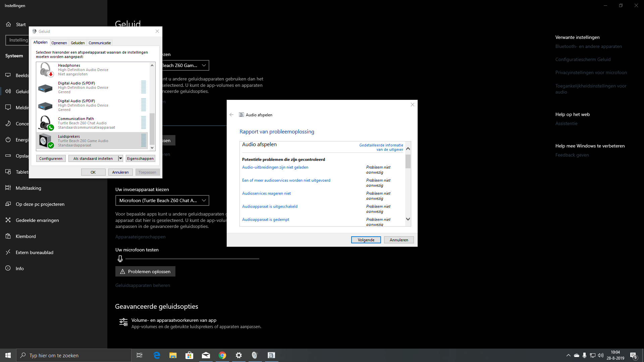This screenshot has height=362, width=644.
Task: Open Gedeelde ervaringen icon
Action: point(8,220)
